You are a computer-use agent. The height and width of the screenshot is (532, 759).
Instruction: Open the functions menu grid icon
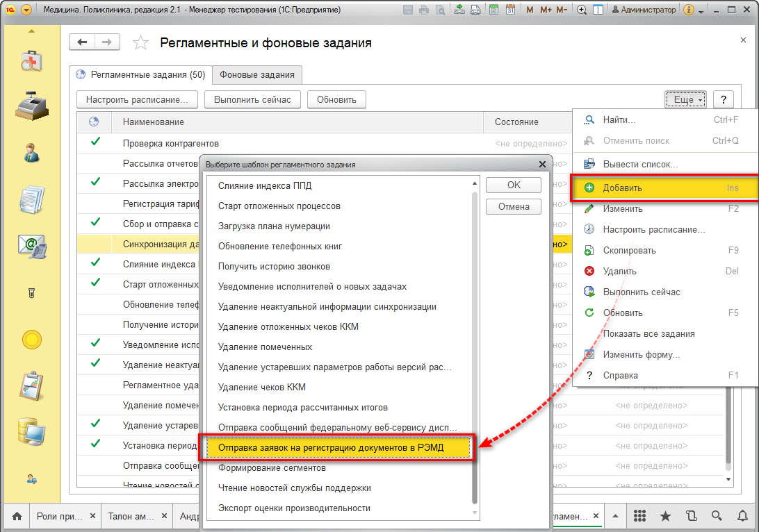(640, 516)
